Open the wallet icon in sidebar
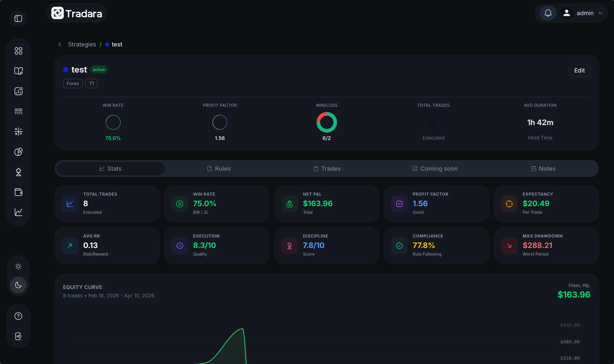The width and height of the screenshot is (614, 364). pos(19,192)
